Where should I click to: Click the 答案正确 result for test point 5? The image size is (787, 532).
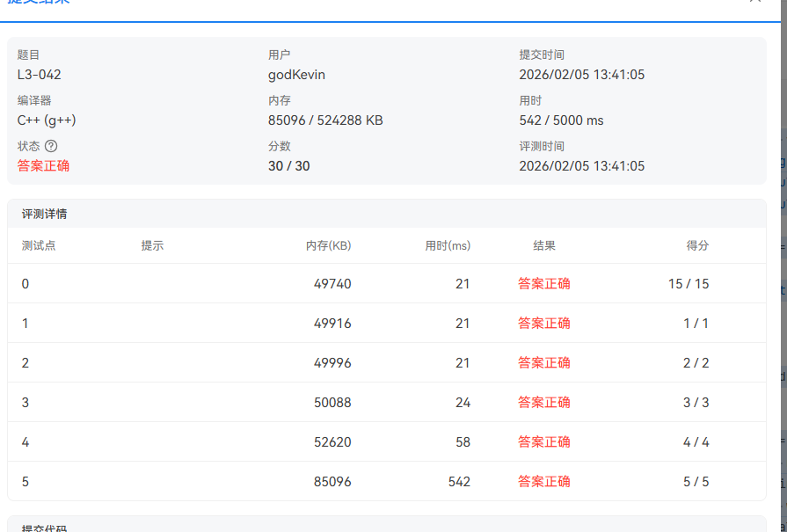pos(544,482)
